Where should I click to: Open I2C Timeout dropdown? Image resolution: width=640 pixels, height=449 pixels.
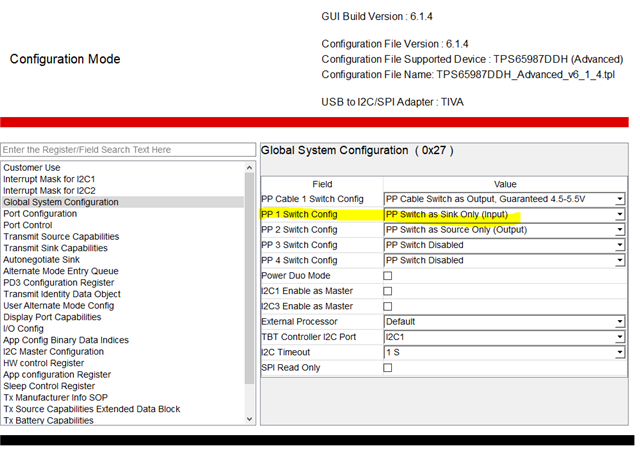[x=504, y=352]
